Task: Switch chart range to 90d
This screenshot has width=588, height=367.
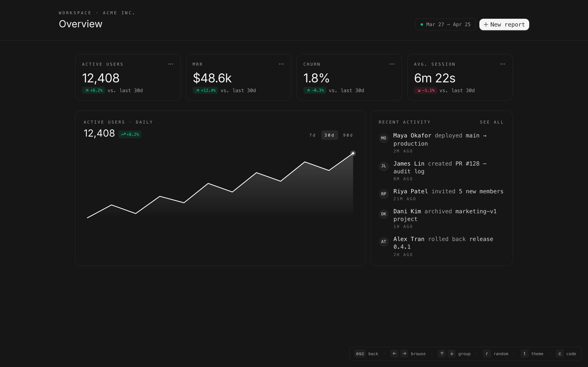Action: coord(348,135)
